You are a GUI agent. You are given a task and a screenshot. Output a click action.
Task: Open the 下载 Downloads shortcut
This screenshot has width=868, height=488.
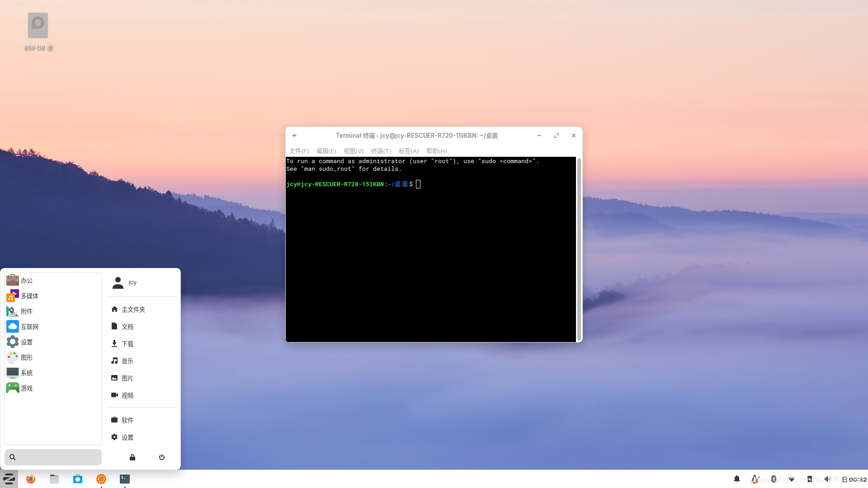coord(127,344)
